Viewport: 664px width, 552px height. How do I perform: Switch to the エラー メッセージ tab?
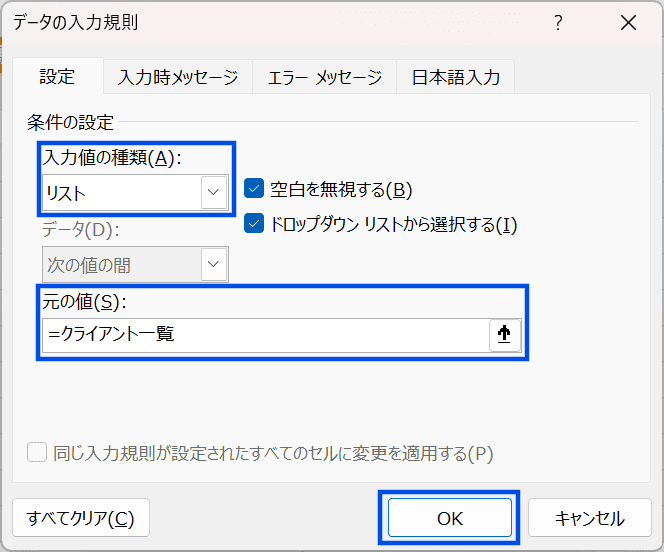[324, 77]
